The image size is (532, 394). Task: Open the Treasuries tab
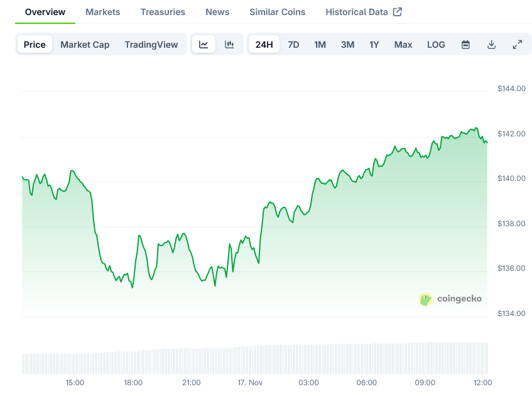tap(163, 11)
